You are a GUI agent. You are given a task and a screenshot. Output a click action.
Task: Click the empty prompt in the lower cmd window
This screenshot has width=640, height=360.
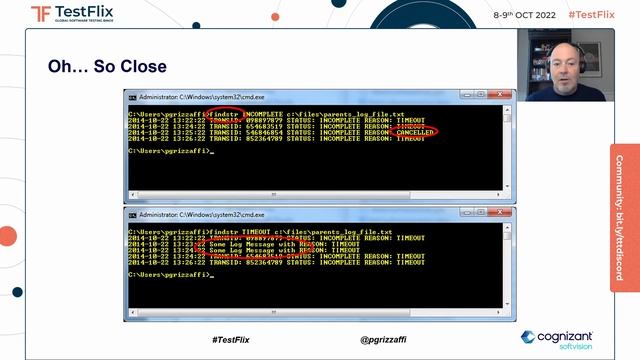[x=171, y=275]
